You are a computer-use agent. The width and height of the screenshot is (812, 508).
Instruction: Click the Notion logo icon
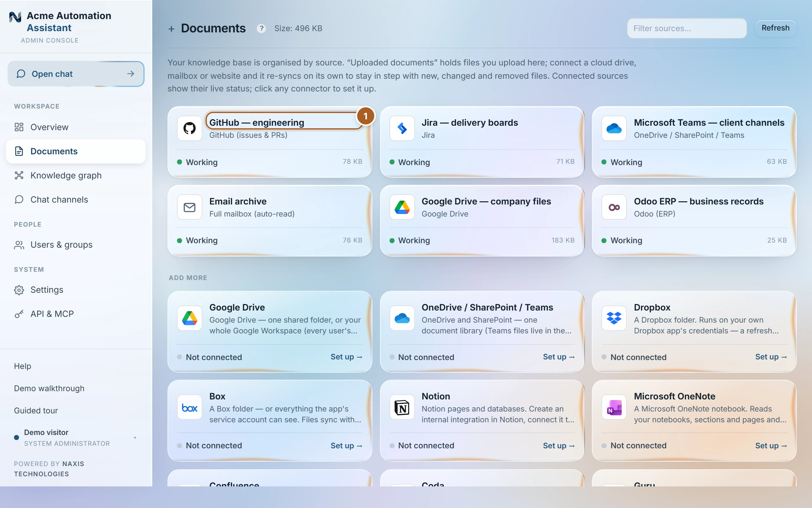pyautogui.click(x=402, y=407)
